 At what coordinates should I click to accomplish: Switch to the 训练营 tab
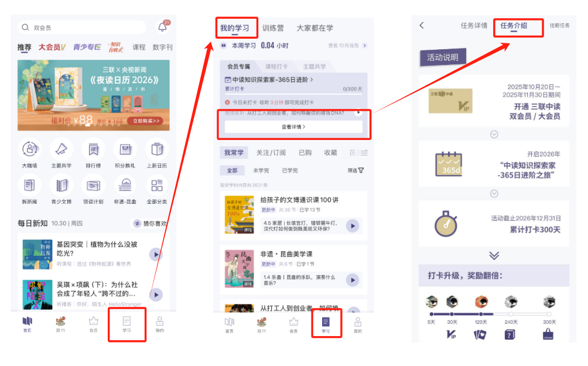pos(273,28)
